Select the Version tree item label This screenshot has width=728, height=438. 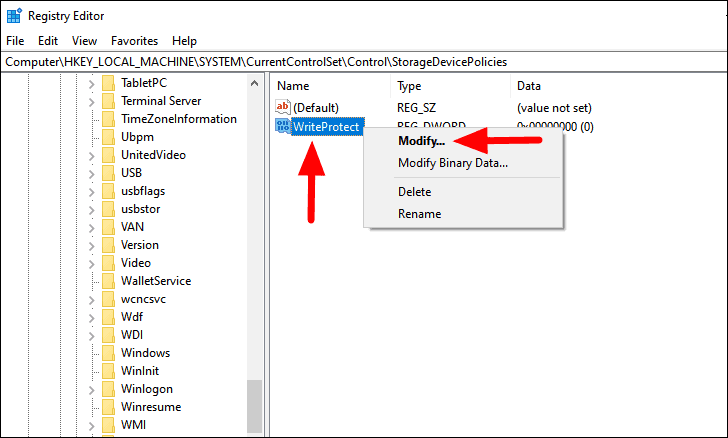coord(140,245)
